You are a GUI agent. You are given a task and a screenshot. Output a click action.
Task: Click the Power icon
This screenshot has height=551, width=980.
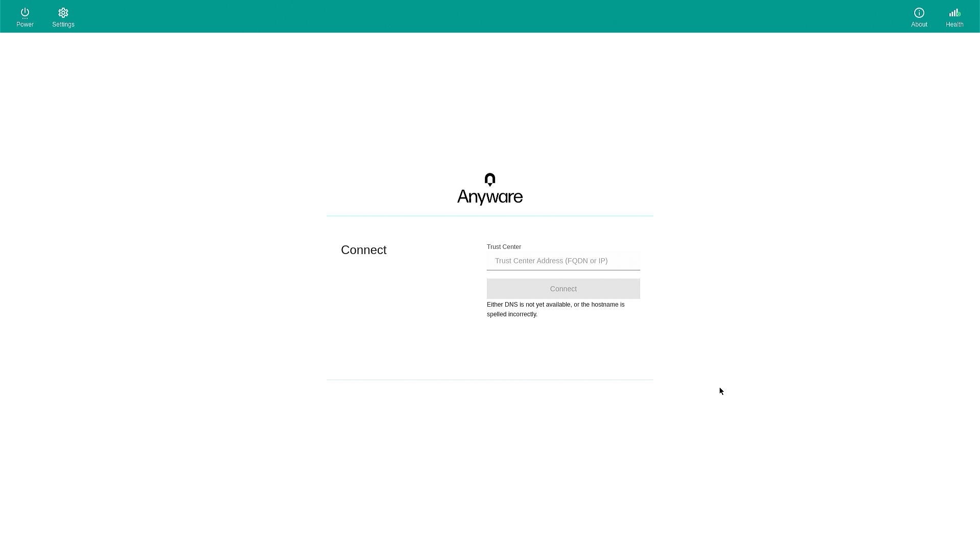[x=25, y=12]
